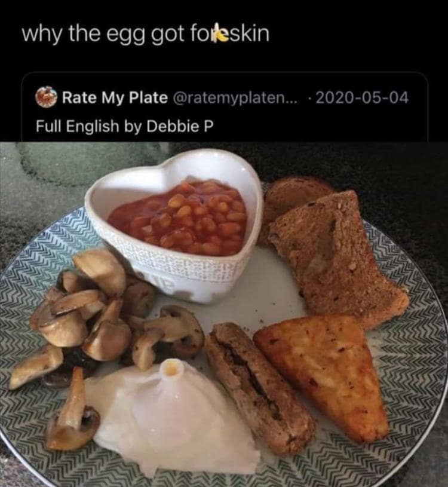Open the quoted tweet's breakfast photo
This screenshot has height=487, width=448.
(x=224, y=314)
